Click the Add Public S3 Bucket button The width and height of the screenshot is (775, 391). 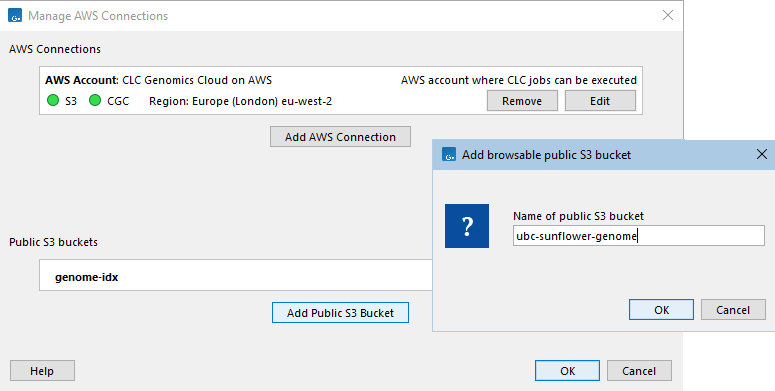pyautogui.click(x=340, y=313)
